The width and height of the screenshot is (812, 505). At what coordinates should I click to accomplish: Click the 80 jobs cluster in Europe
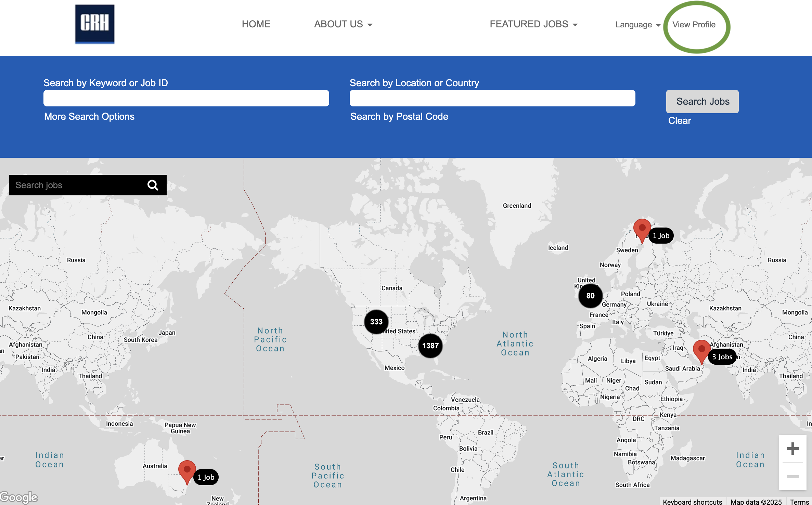point(590,296)
